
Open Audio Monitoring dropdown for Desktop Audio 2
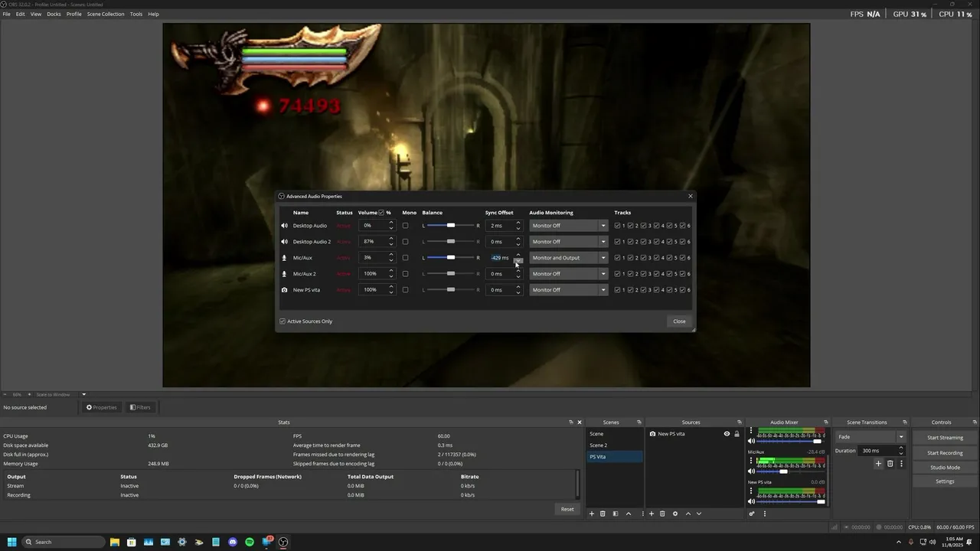pos(569,242)
